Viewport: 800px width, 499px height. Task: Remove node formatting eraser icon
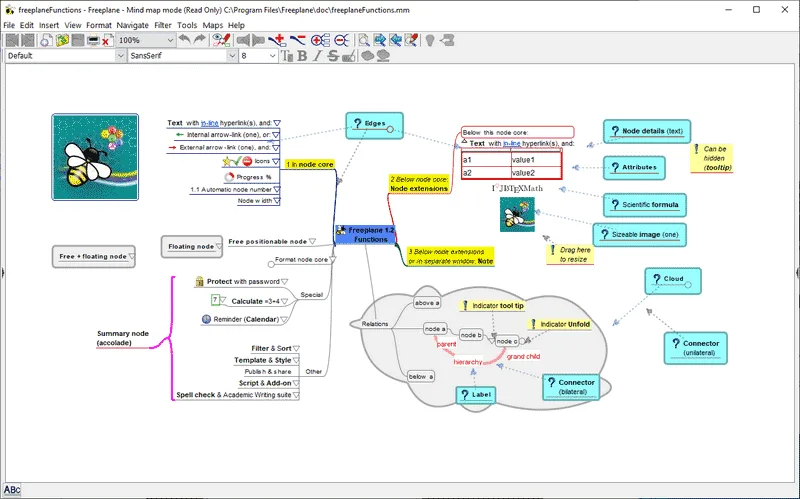(349, 56)
